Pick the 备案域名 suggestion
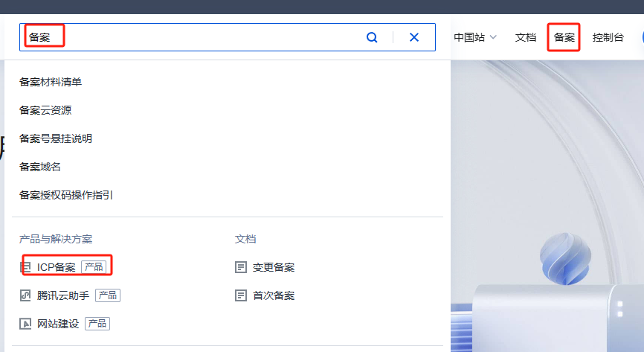Image resolution: width=644 pixels, height=352 pixels. pos(40,167)
